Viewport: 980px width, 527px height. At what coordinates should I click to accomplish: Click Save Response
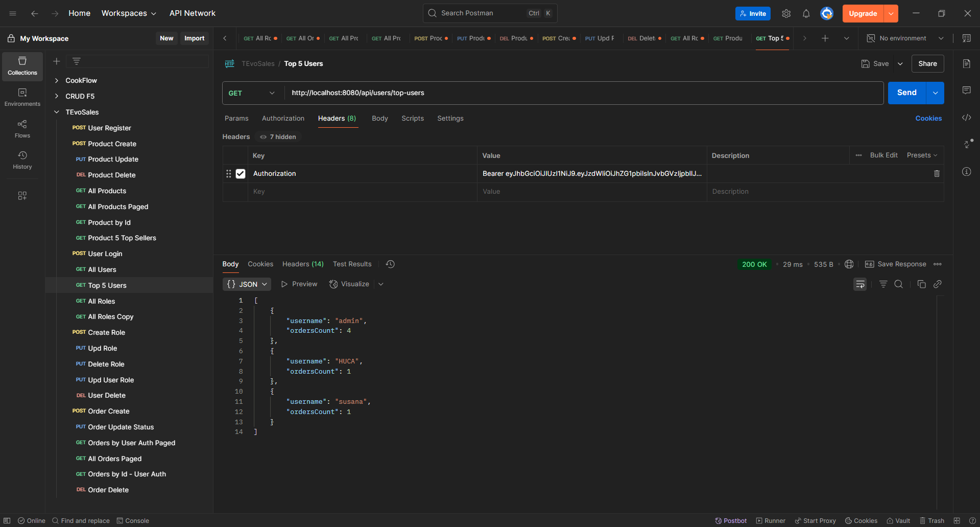tap(896, 264)
